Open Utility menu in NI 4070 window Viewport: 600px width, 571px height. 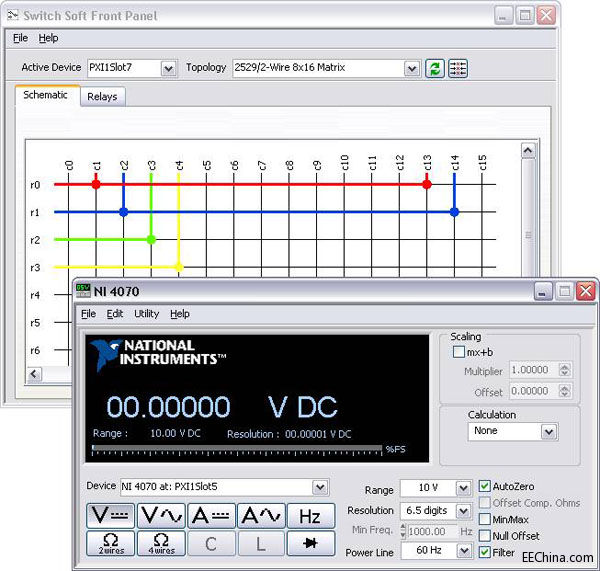[146, 314]
